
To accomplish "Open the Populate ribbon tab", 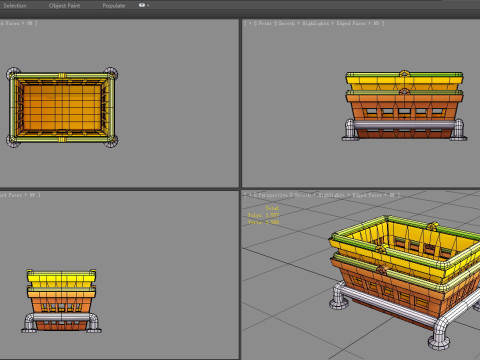I will [x=114, y=6].
